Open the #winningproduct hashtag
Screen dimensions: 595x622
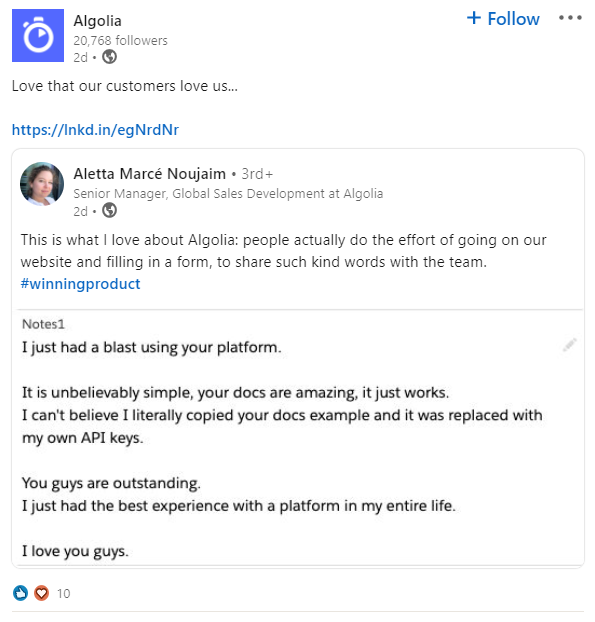81,284
